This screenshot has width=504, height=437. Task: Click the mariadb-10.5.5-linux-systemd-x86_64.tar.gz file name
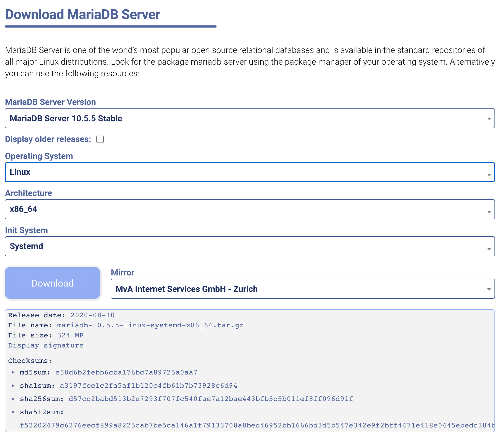click(150, 325)
